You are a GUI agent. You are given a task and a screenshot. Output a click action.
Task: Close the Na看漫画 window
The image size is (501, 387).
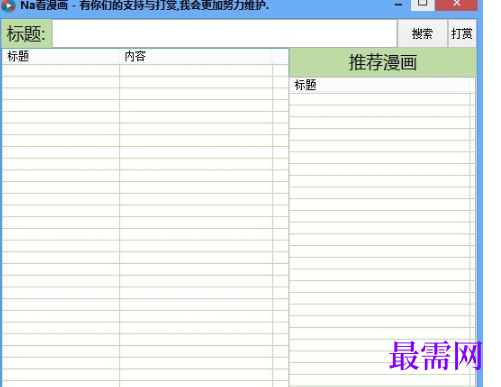point(456,4)
